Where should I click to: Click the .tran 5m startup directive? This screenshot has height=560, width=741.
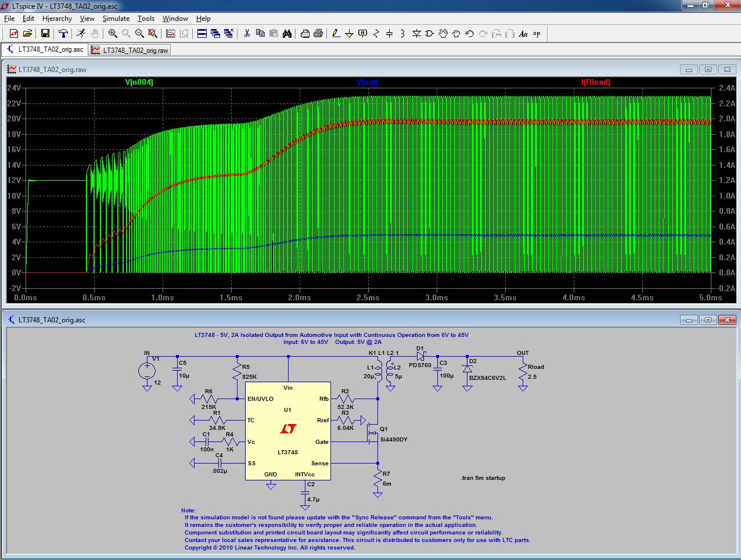(483, 478)
